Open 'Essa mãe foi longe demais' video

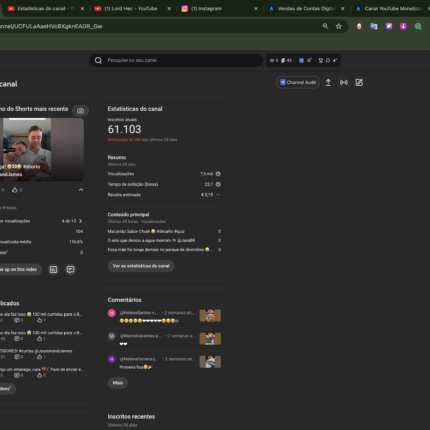coord(160,249)
